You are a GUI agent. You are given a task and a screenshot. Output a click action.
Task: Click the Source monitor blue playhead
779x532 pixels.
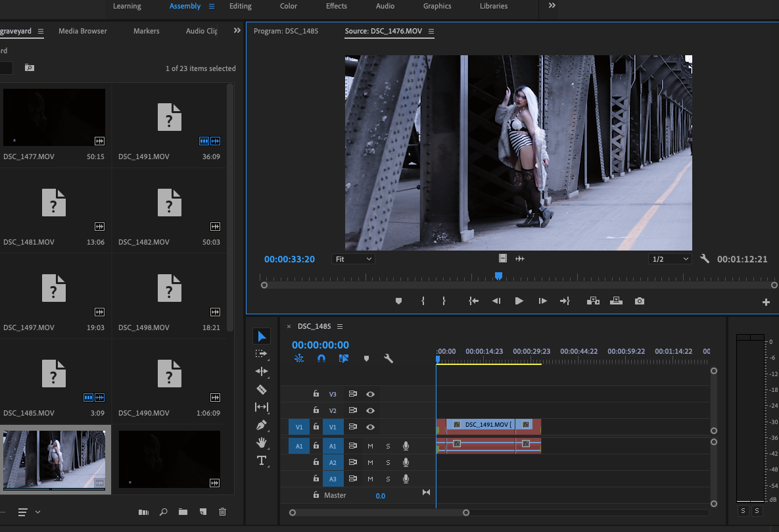coord(498,276)
